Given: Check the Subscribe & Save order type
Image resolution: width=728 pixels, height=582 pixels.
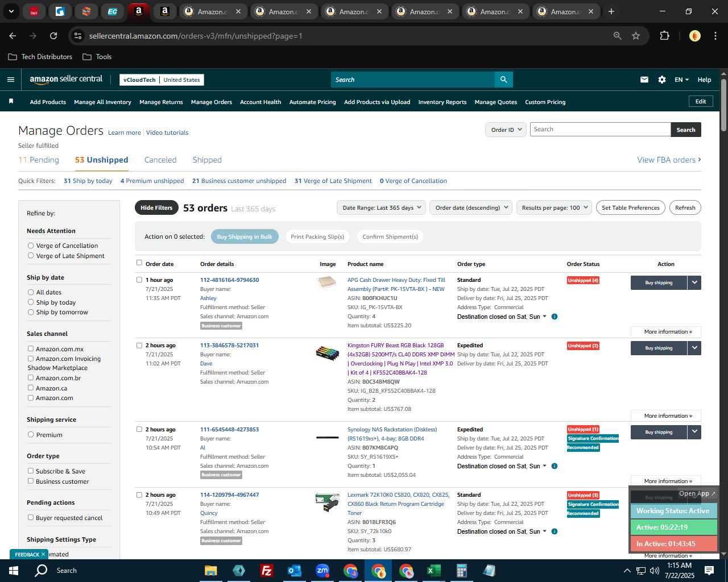Looking at the screenshot, I should tap(31, 471).
